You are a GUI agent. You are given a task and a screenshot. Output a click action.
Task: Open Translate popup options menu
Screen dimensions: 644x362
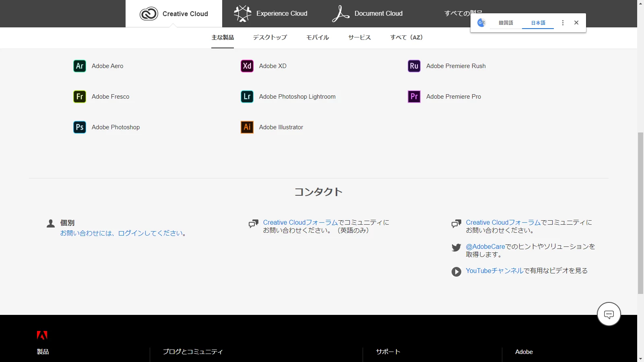tap(563, 23)
